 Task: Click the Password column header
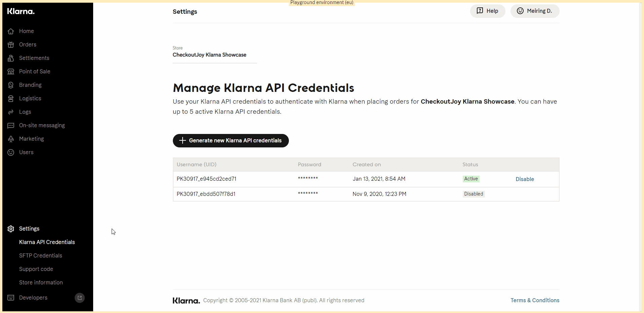(309, 165)
